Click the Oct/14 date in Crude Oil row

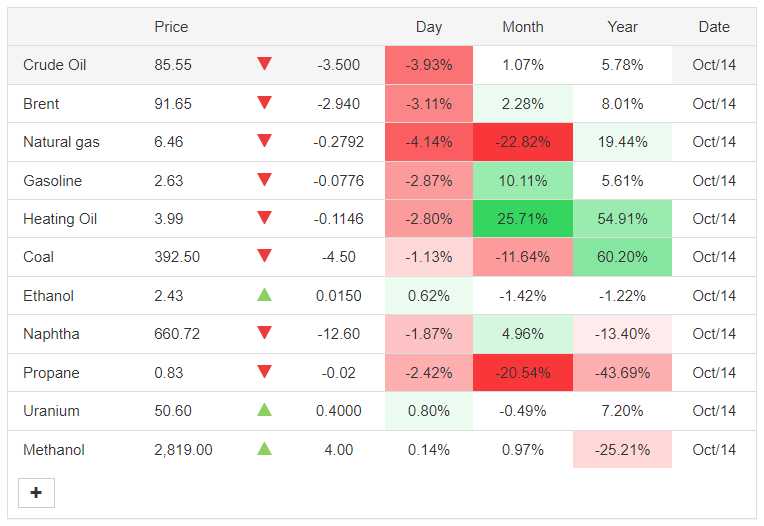[x=714, y=65]
